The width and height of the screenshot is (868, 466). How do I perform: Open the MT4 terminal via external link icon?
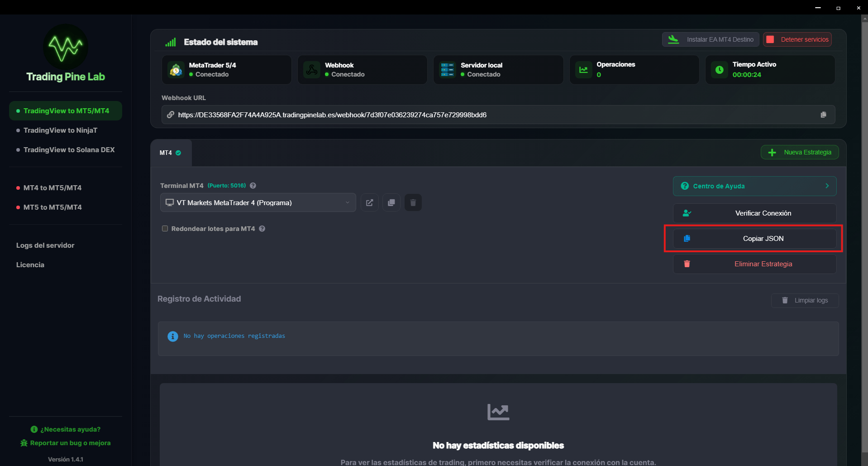coord(369,202)
